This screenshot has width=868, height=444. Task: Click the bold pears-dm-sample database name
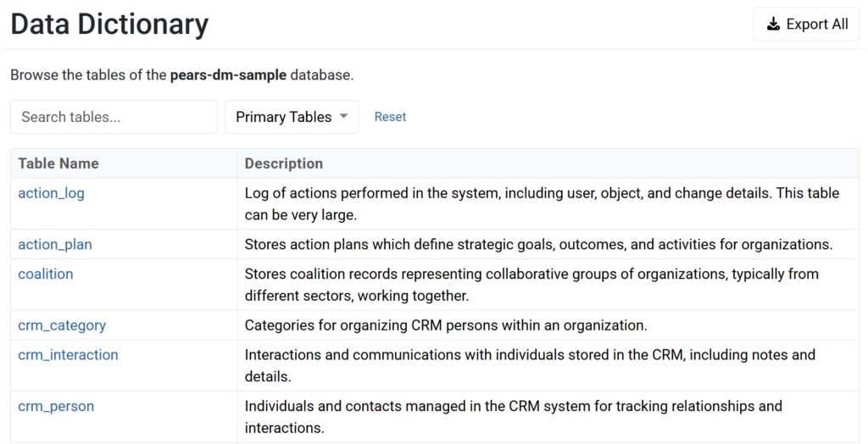pyautogui.click(x=229, y=75)
